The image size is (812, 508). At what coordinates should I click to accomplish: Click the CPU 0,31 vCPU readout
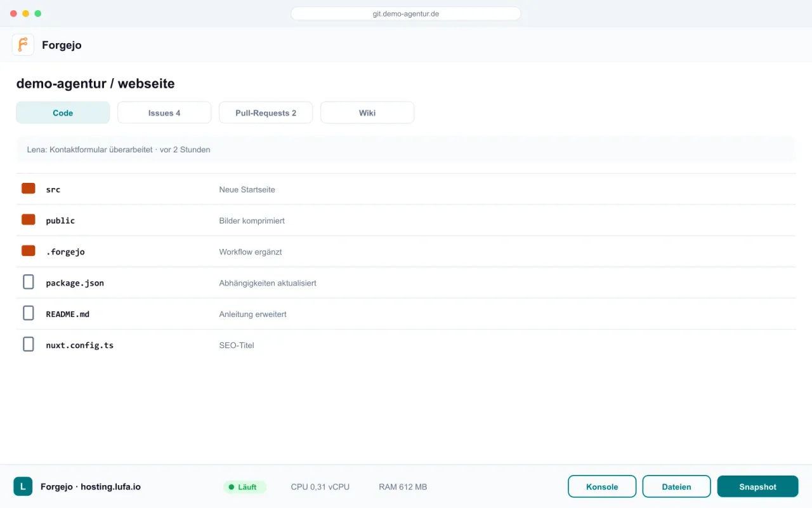click(320, 487)
